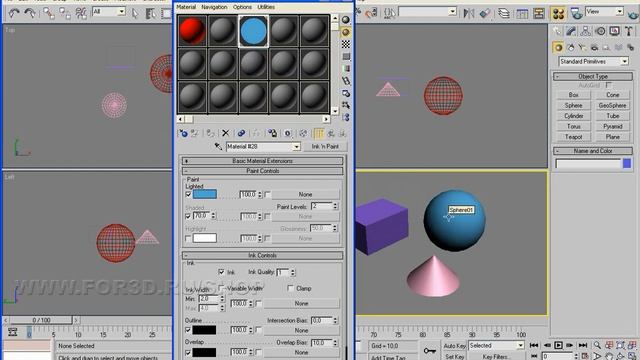The height and width of the screenshot is (360, 640).
Task: Switch to the Display command panel tab
Action: click(x=614, y=31)
